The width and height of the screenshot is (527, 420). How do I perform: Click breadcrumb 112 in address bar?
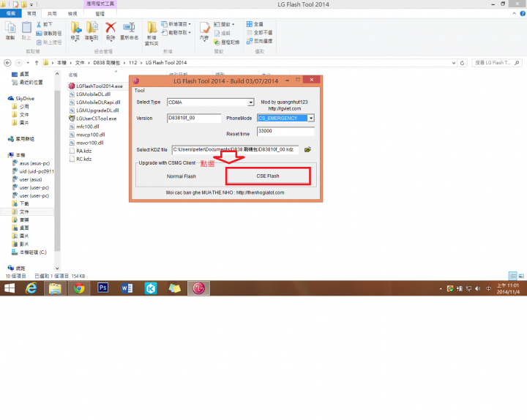[x=133, y=63]
